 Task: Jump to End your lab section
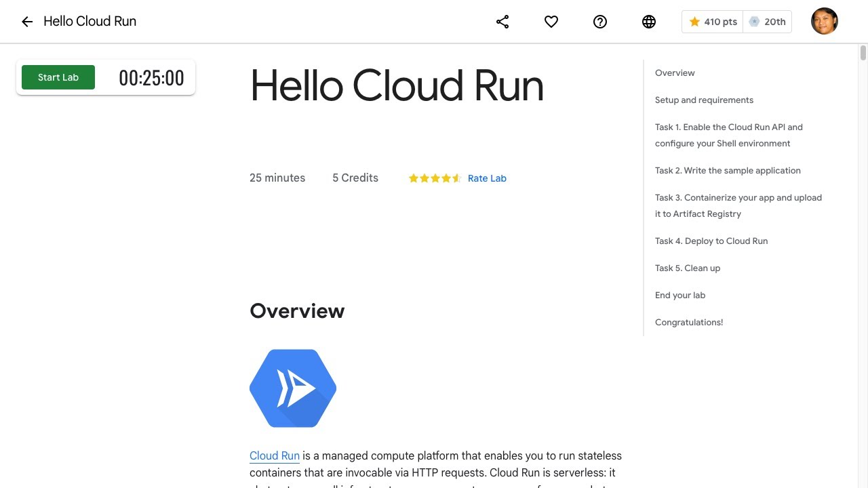point(680,295)
